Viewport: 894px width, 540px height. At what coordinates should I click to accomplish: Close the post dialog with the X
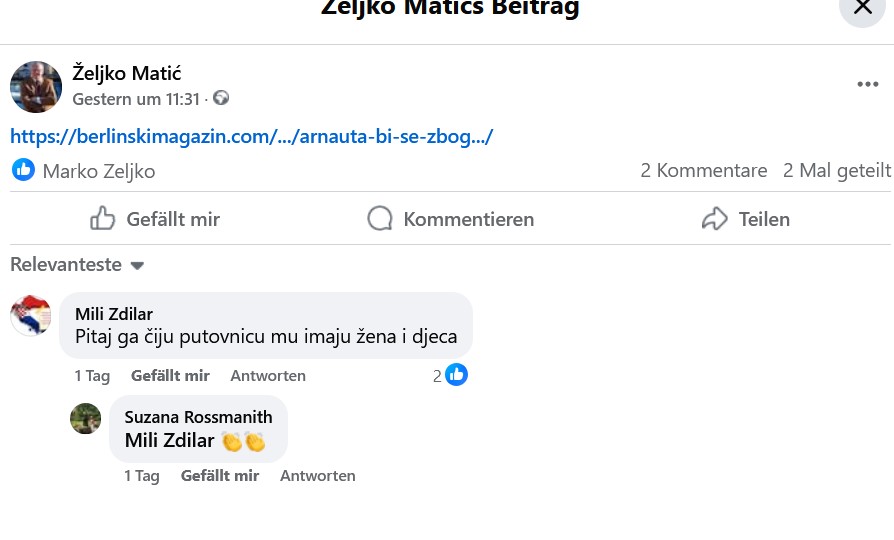click(862, 8)
